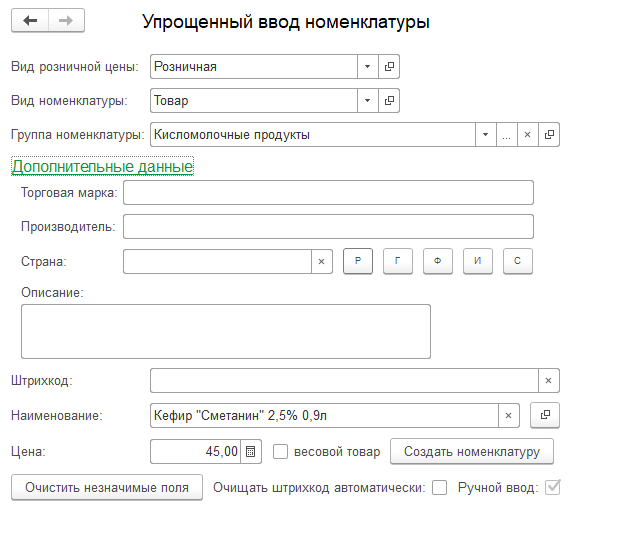Click the forward arrow navigation button
The image size is (620, 552).
tap(66, 21)
